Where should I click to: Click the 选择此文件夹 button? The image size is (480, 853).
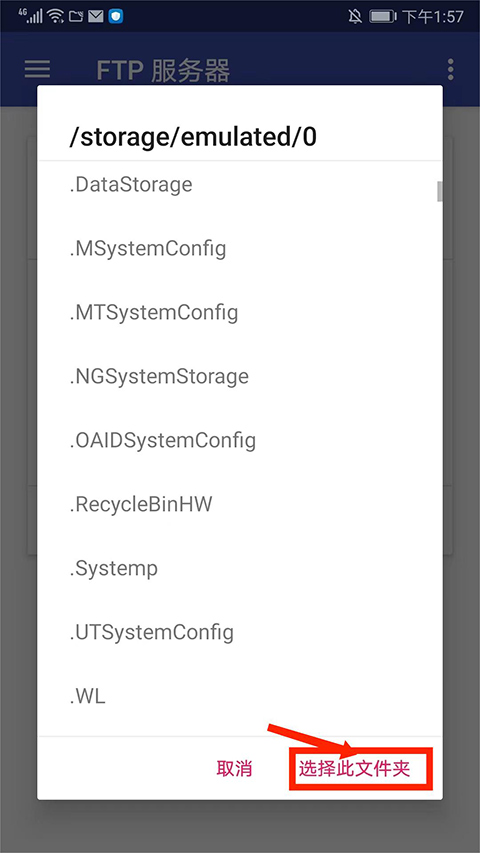click(x=354, y=769)
